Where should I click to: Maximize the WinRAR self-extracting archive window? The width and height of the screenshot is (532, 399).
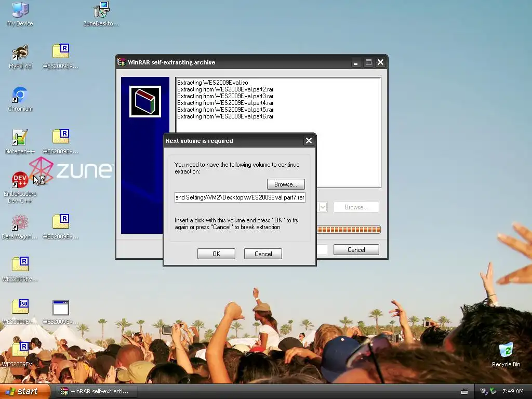(x=368, y=62)
